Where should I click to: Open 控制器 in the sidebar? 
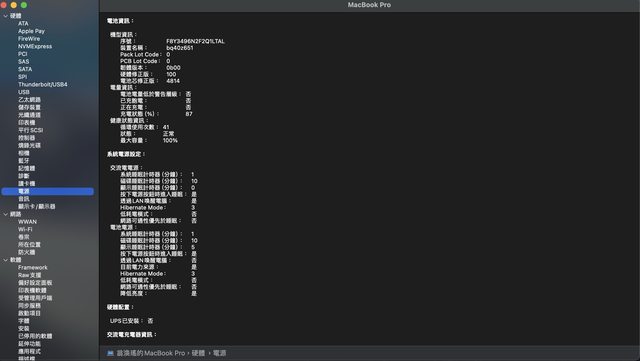(x=27, y=138)
